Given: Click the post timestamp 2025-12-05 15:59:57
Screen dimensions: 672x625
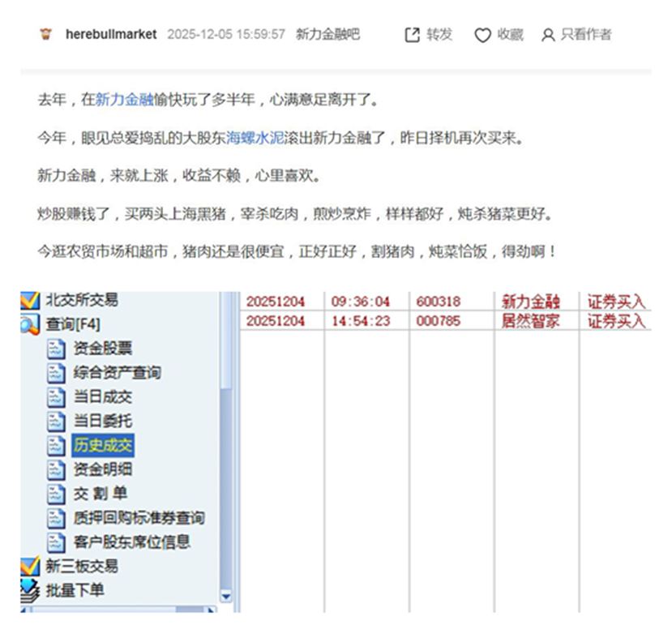Looking at the screenshot, I should [226, 34].
